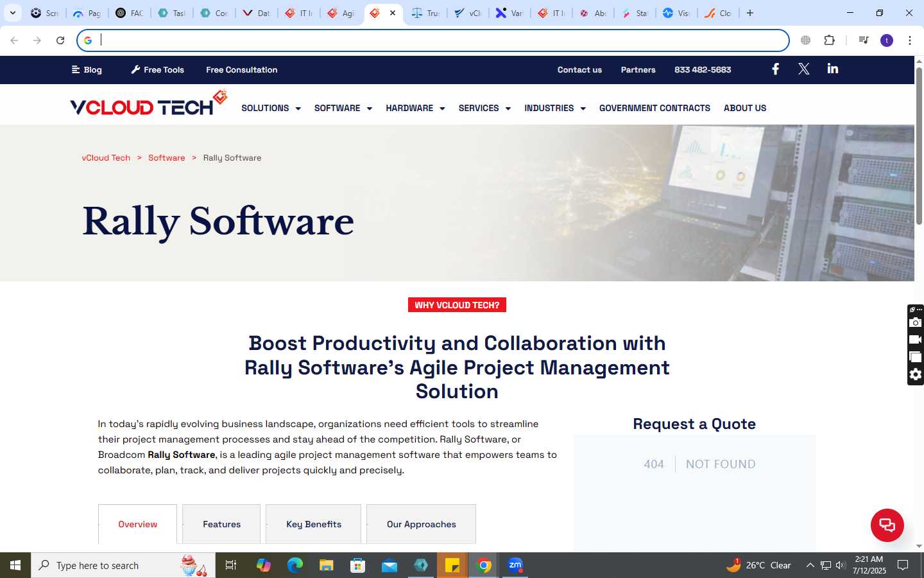This screenshot has height=578, width=924.
Task: Expand the Industries dropdown menu
Action: [555, 108]
